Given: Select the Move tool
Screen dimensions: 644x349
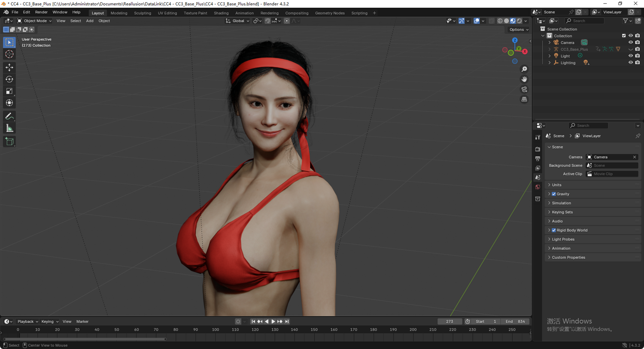Looking at the screenshot, I should [9, 67].
